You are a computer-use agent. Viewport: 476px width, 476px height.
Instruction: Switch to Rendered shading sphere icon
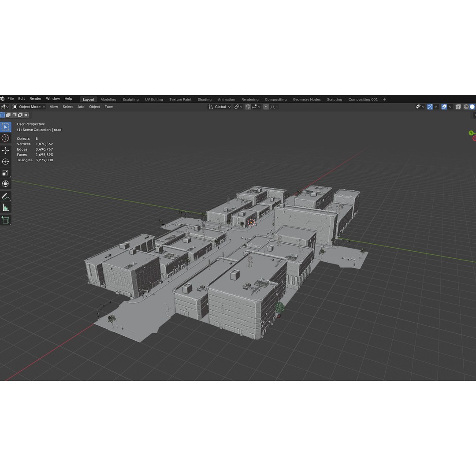[472, 107]
